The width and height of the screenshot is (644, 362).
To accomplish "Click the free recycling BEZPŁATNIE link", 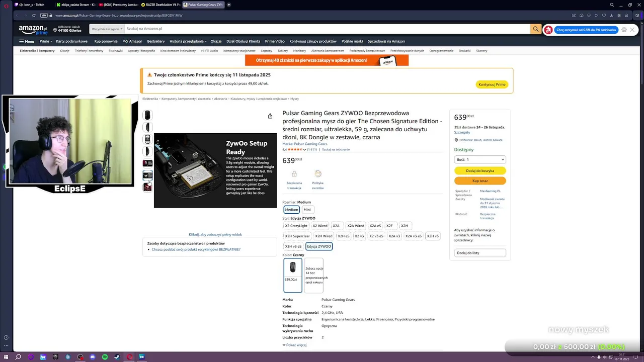I will pyautogui.click(x=196, y=249).
